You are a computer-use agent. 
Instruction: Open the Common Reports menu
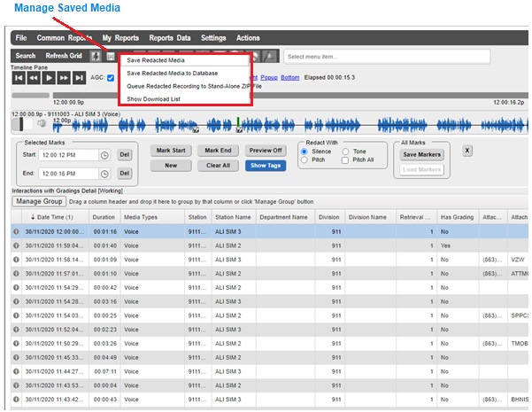coord(64,38)
